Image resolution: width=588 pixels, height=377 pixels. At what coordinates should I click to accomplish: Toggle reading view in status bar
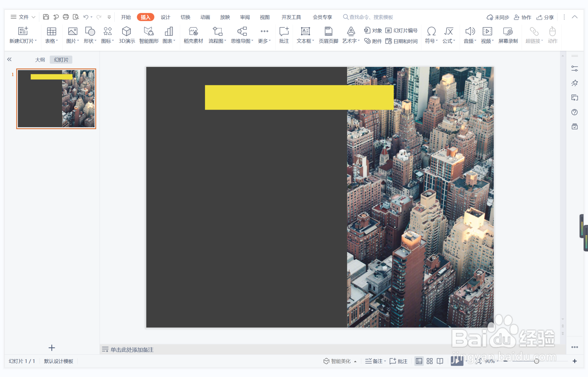(x=440, y=361)
